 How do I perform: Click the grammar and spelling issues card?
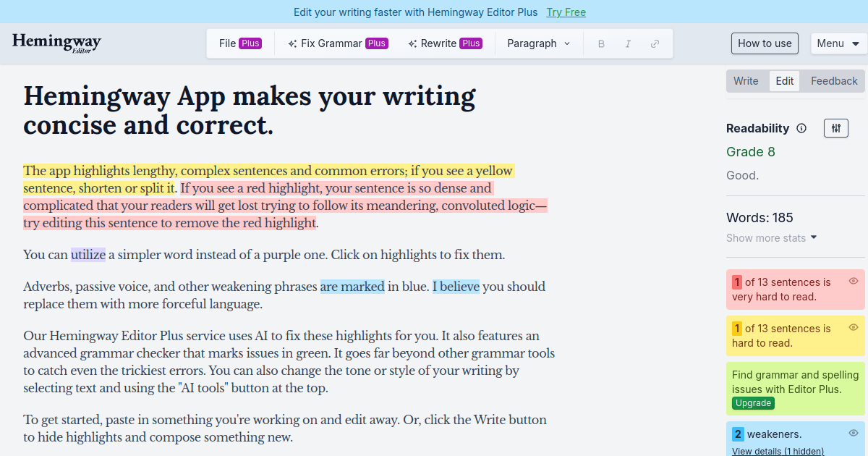pyautogui.click(x=796, y=389)
